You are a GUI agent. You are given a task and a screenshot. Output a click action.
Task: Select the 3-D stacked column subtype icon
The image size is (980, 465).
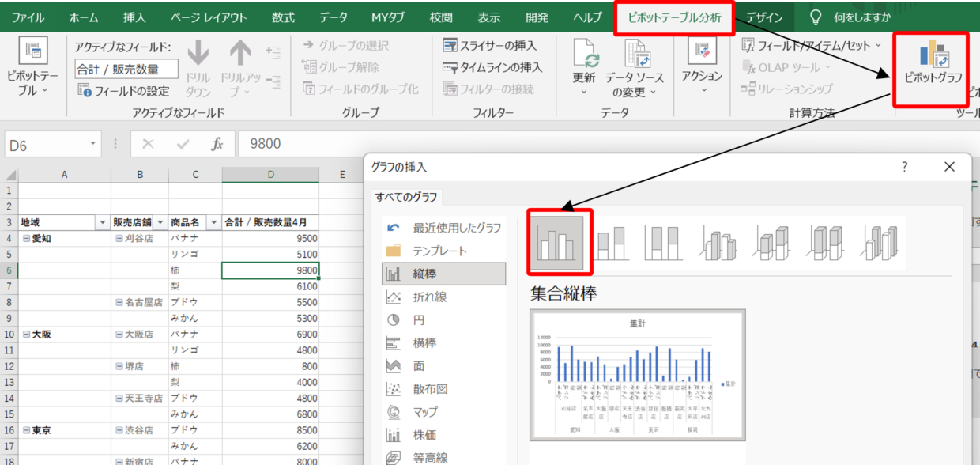point(771,243)
